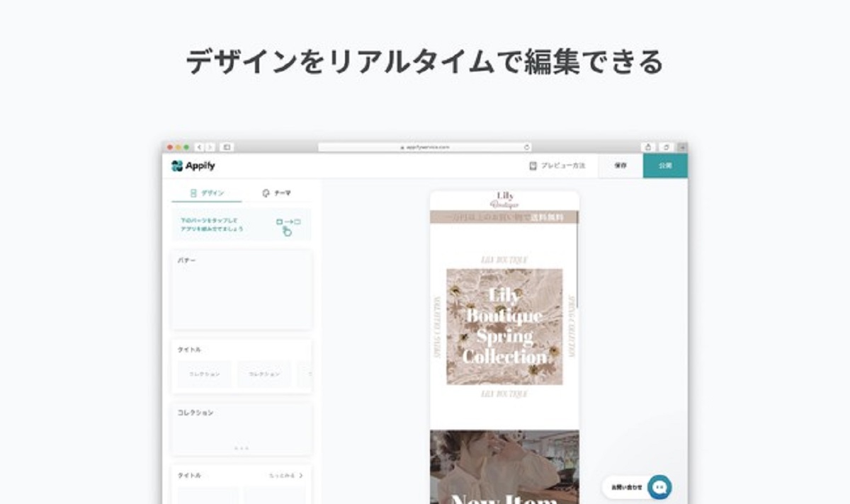Screen dimensions: 850x504
Task: Switch to the デザイン tab
Action: coord(207,193)
